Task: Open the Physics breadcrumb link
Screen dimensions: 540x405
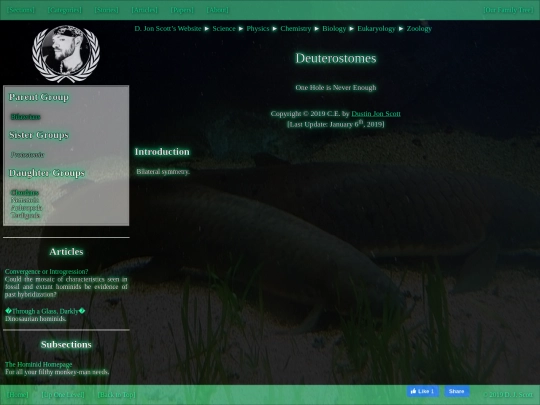Action: pyautogui.click(x=258, y=29)
